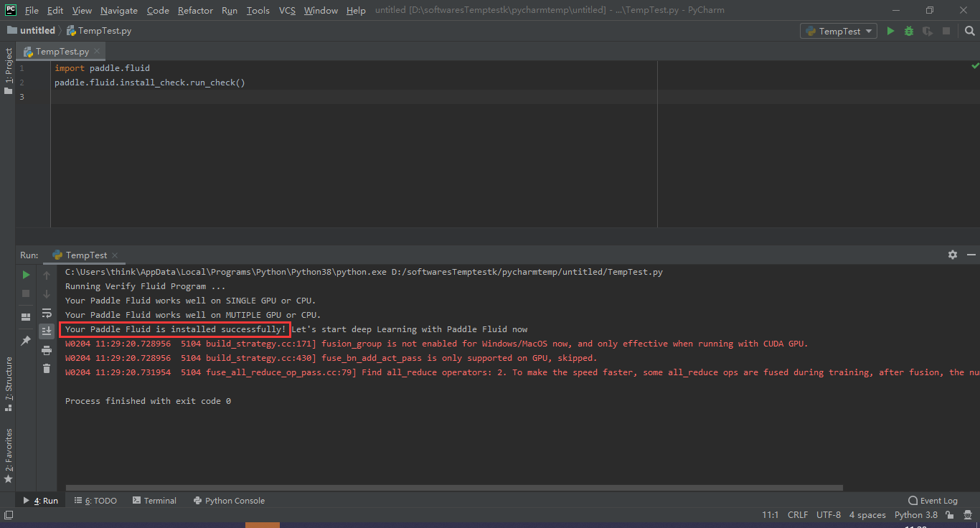Image resolution: width=980 pixels, height=528 pixels.
Task: Open the Tools menu
Action: click(258, 10)
